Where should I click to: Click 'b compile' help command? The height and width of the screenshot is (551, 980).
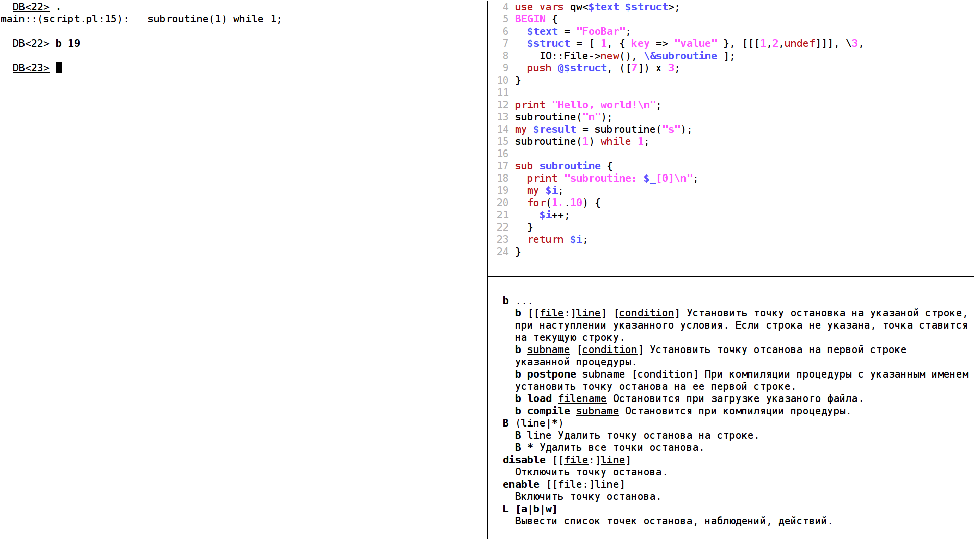(x=542, y=411)
